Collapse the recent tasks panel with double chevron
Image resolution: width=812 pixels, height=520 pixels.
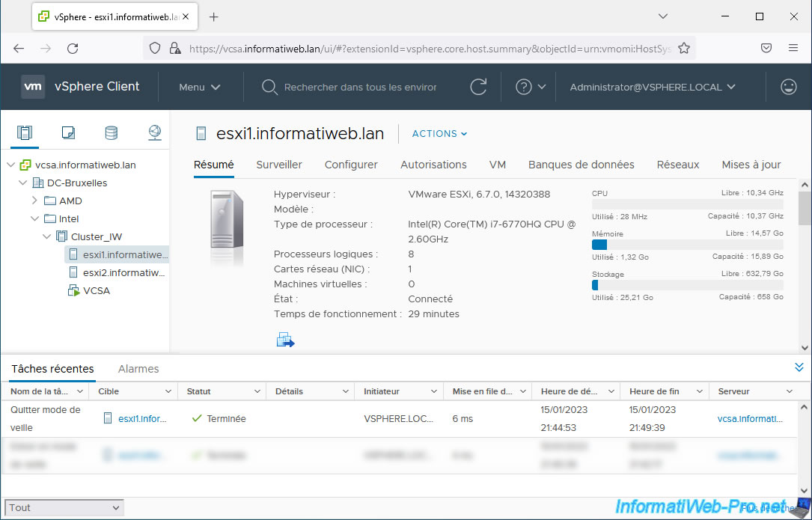[x=799, y=367]
